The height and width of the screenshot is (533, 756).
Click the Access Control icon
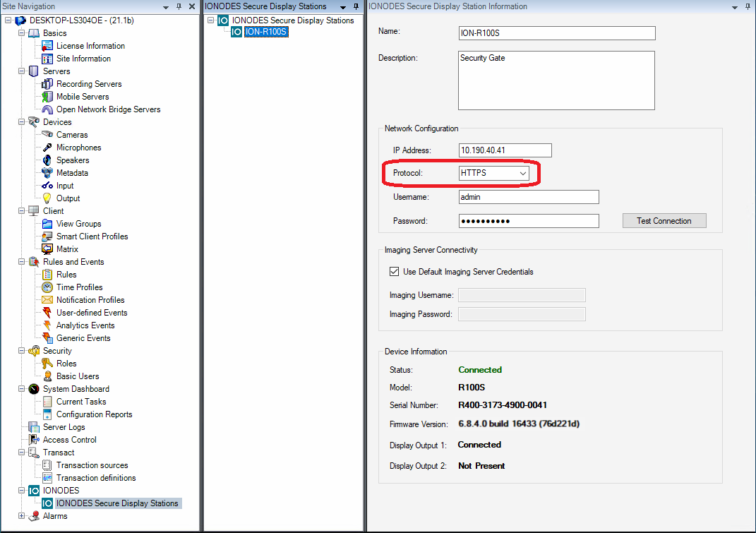point(34,439)
